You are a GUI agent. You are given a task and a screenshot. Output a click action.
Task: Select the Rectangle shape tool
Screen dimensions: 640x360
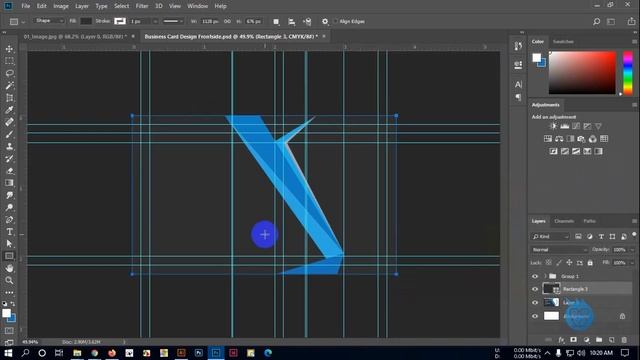pos(9,256)
